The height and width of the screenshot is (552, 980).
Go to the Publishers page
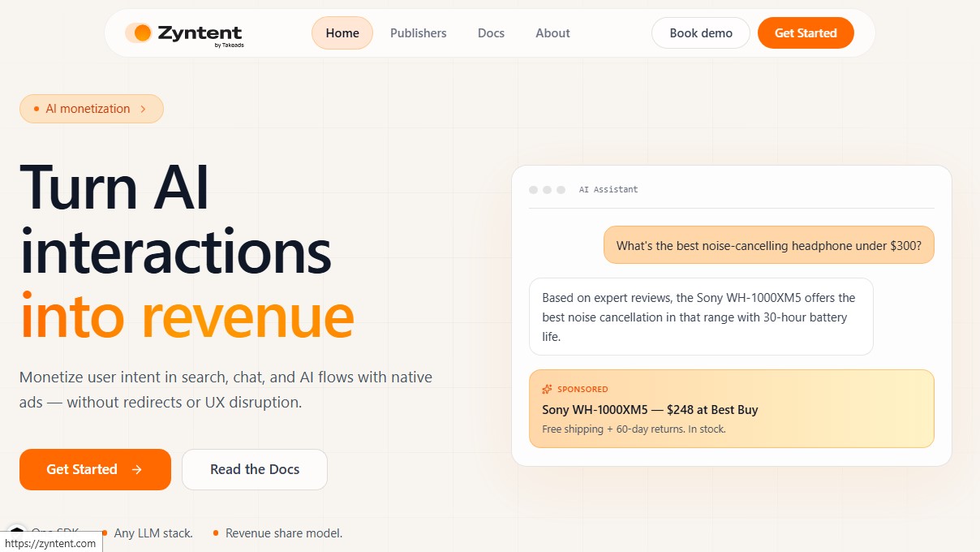click(x=418, y=33)
